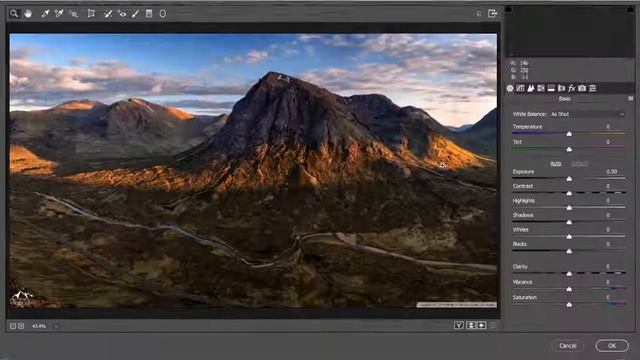This screenshot has height=360, width=640.
Task: Toggle full screen mode icon
Action: click(x=492, y=13)
